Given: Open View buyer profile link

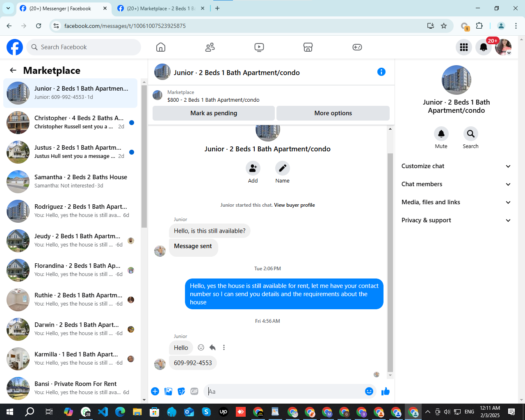Looking at the screenshot, I should [294, 205].
